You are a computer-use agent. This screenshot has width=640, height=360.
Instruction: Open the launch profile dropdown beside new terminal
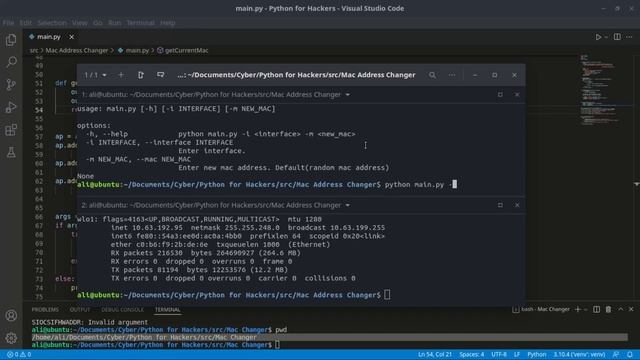pos(586,309)
